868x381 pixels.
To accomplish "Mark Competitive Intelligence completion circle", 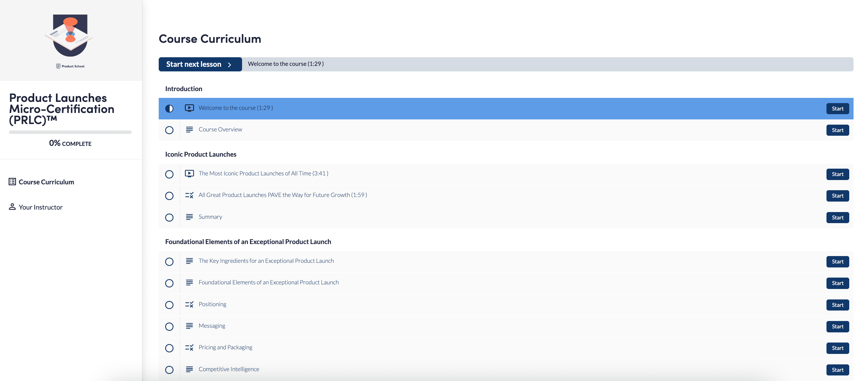I will tap(169, 370).
